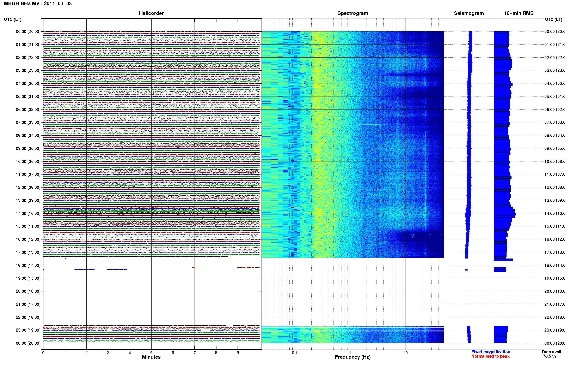Click the right '23:00' time label
The image size is (588, 368).
point(555,330)
